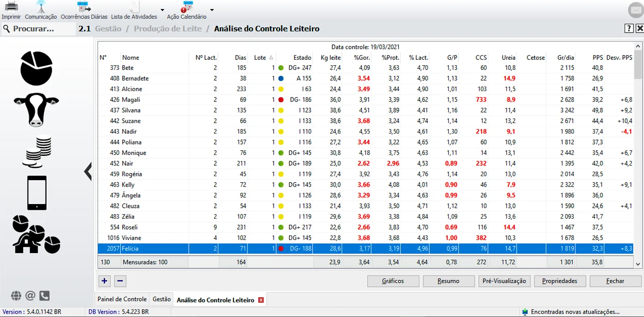Open Ação Calendário toolbar icon
This screenshot has height=317, width=644.
(187, 7)
